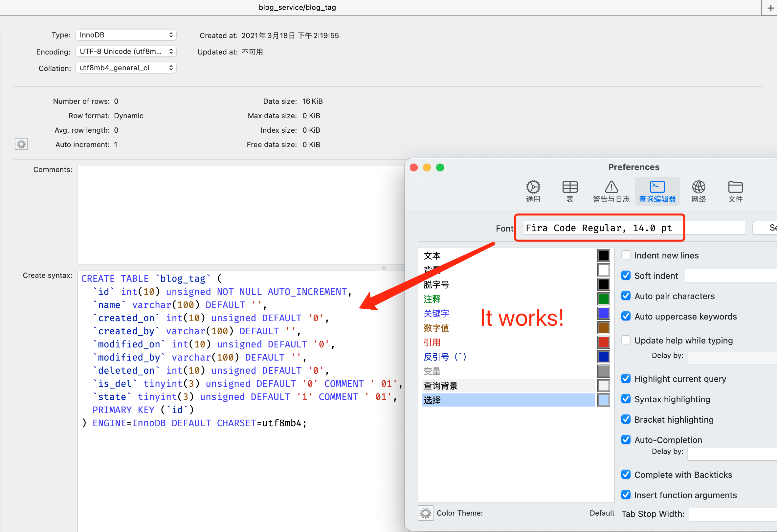This screenshot has width=777, height=532.
Task: Open the Type dropdown showing InnoDB
Action: tap(126, 34)
